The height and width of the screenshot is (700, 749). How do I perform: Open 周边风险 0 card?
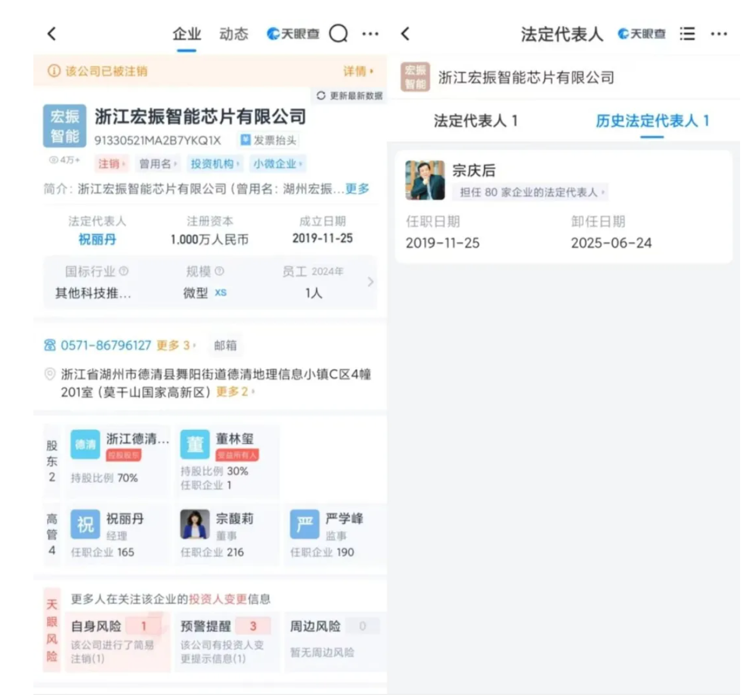(334, 642)
